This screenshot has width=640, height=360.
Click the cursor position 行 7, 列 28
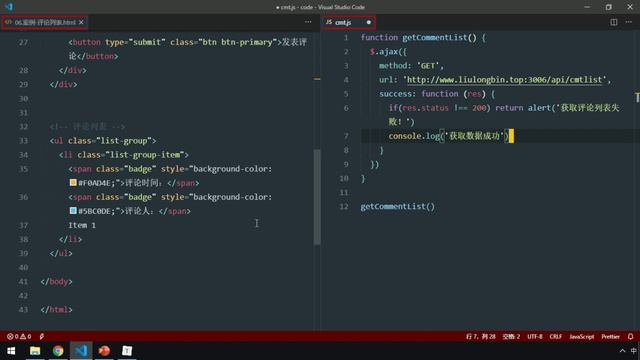pos(480,336)
